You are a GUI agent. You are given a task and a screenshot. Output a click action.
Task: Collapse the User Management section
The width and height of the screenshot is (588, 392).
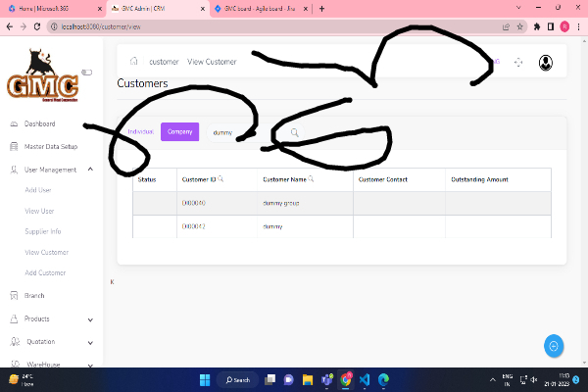click(x=90, y=170)
